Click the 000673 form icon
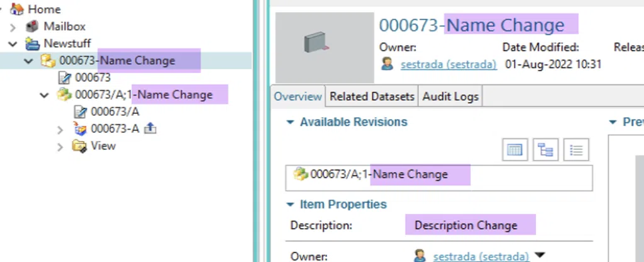Screen dimensions: 644x262 (65, 77)
